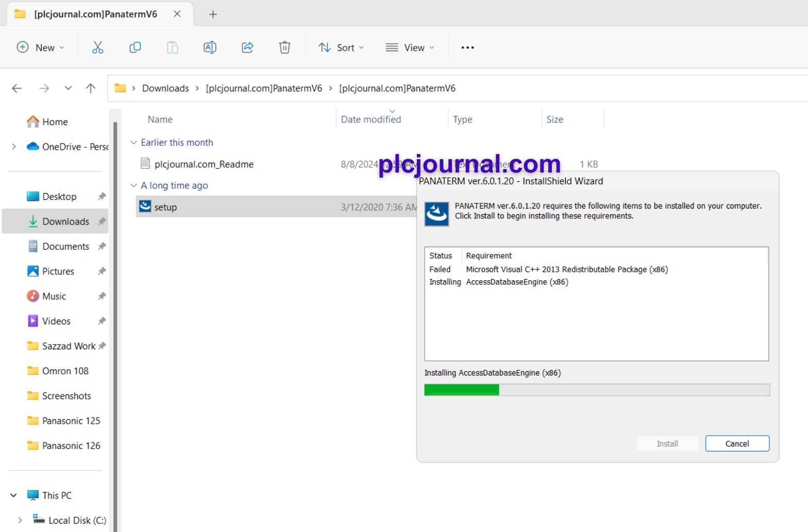
Task: Click the Readme text file icon
Action: coord(145,164)
